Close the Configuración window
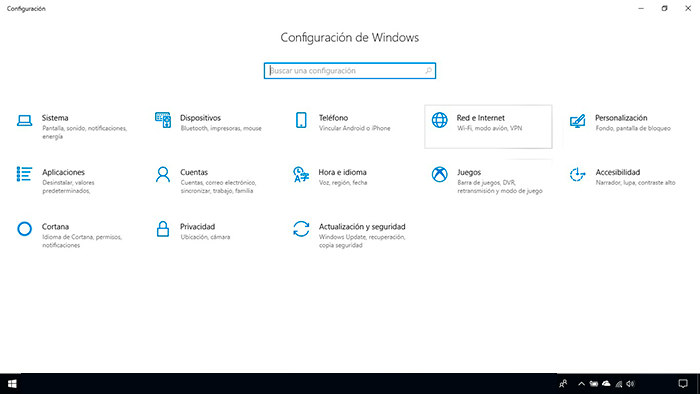Screen dimensions: 700x394 [x=688, y=8]
